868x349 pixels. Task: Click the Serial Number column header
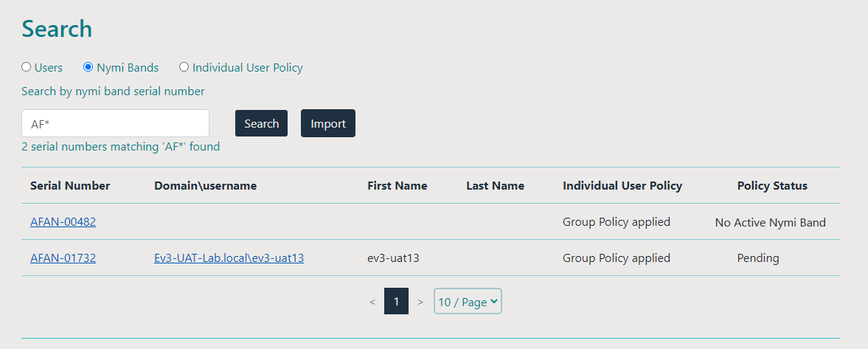click(x=70, y=186)
